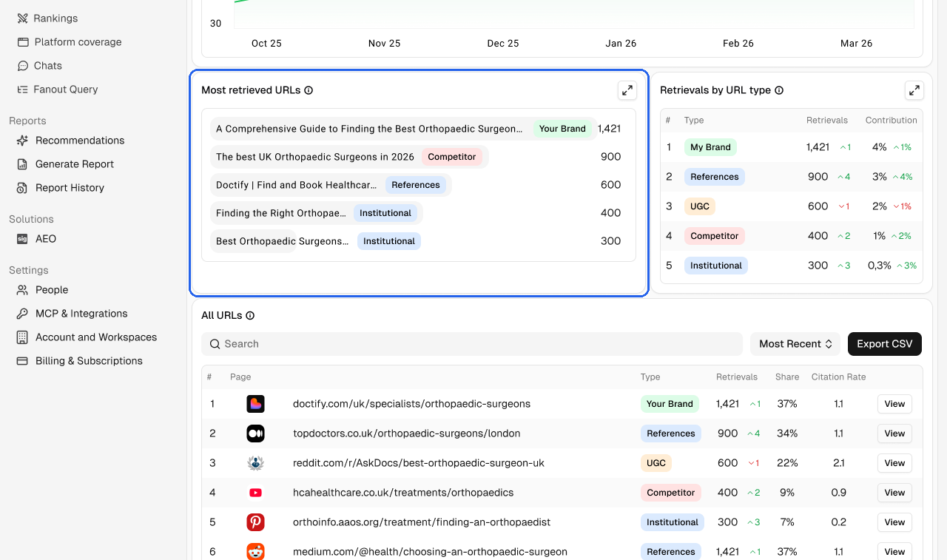
Task: Expand the Retrievals by URL type panel
Action: pyautogui.click(x=914, y=90)
